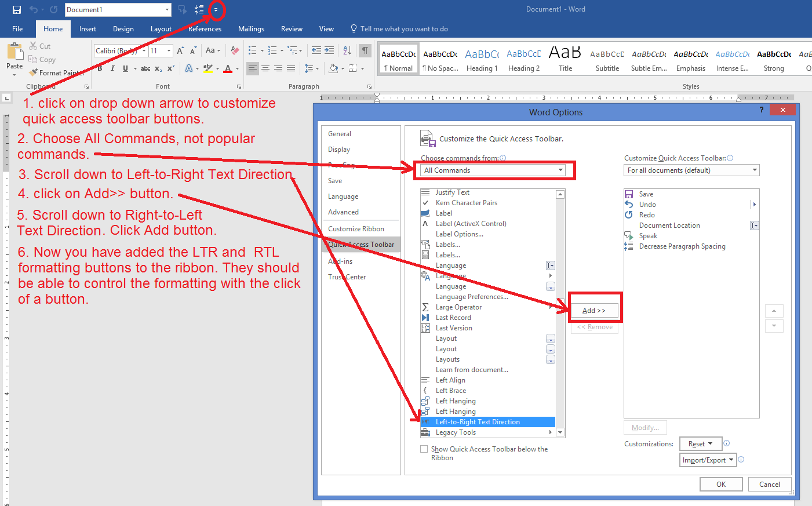Switch to the View tab
The image size is (812, 506).
click(x=326, y=29)
